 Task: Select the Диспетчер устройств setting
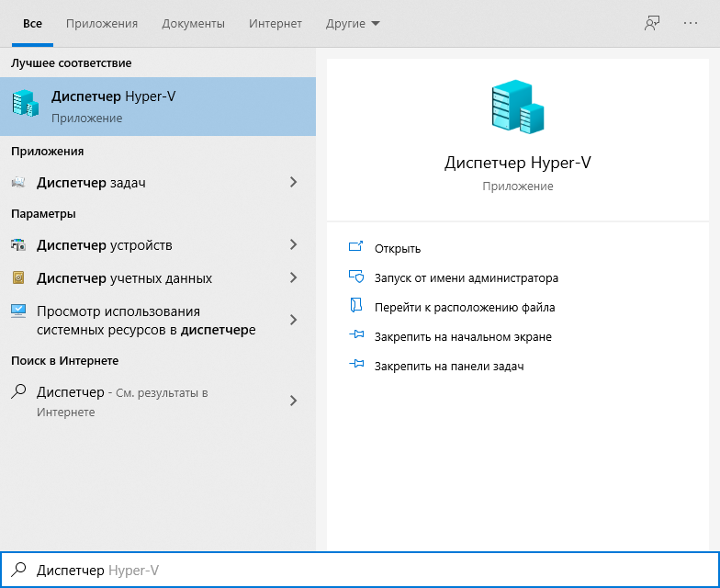(x=158, y=244)
